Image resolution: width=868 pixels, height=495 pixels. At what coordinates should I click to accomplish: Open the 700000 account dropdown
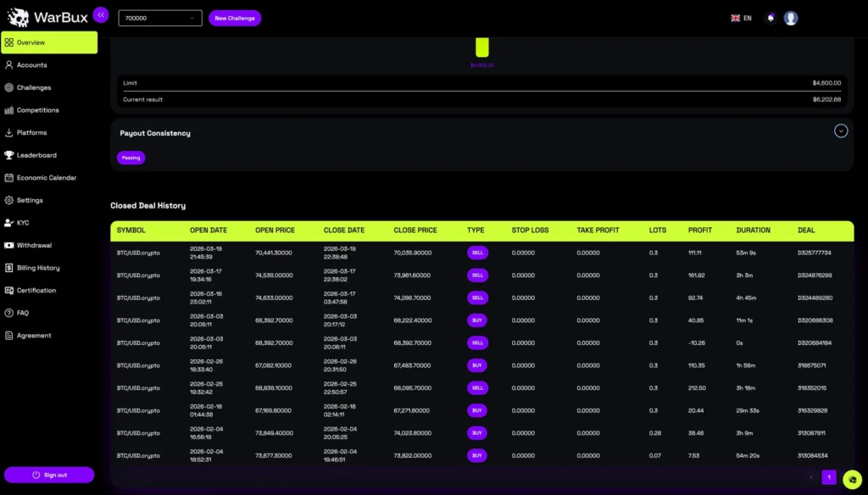point(160,19)
